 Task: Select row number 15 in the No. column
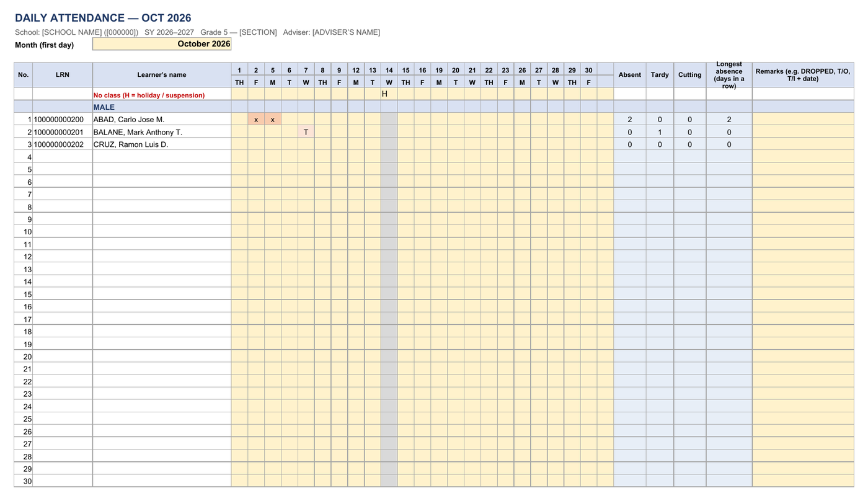coord(24,295)
